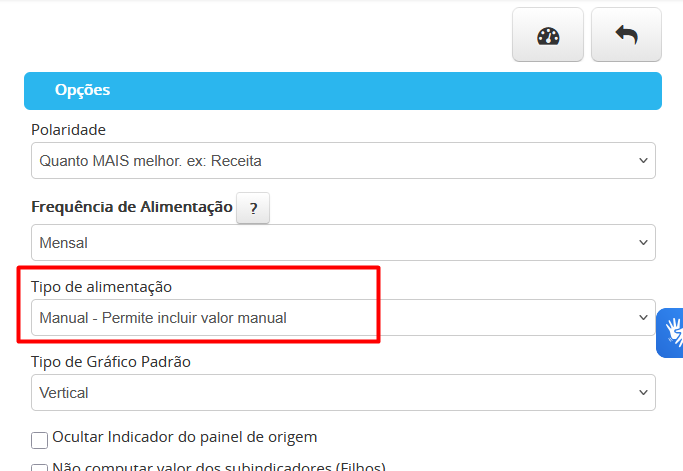Click the 'Polaridade' field label
The width and height of the screenshot is (683, 471).
(x=68, y=130)
